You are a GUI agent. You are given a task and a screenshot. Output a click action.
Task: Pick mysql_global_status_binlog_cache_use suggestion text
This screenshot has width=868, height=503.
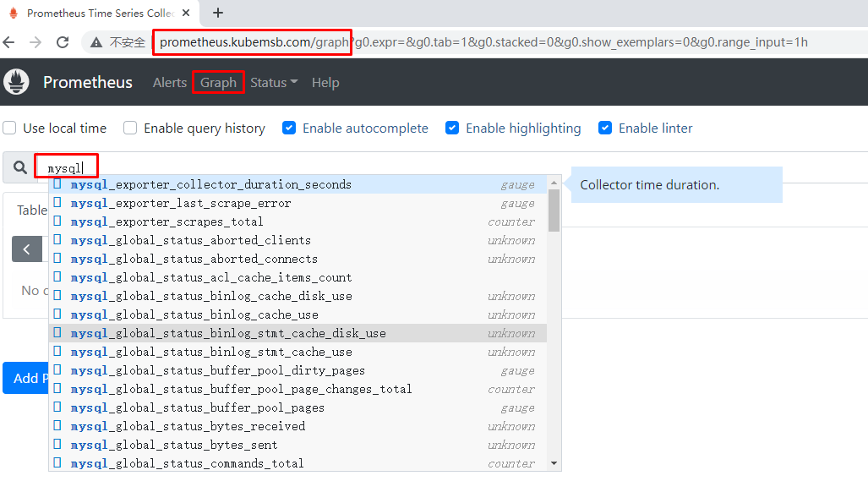194,314
